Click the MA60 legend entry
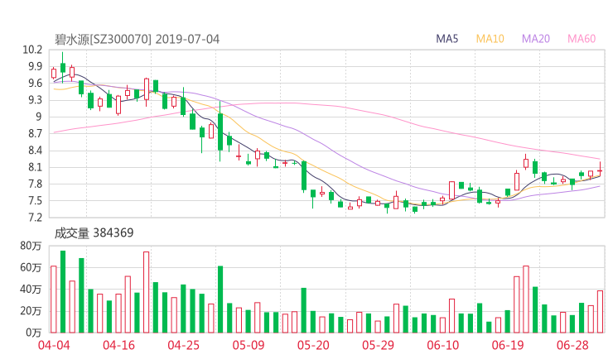Image resolution: width=613 pixels, height=364 pixels. click(582, 39)
